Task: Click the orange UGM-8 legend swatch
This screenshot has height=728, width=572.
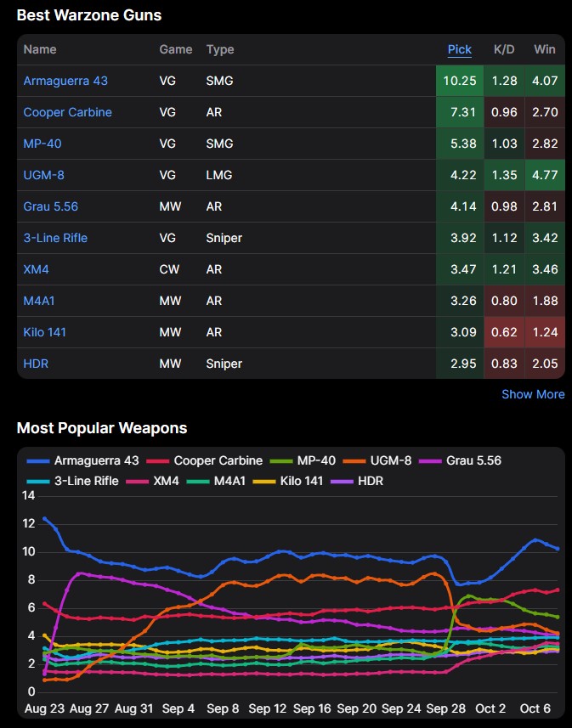Action: click(x=354, y=461)
